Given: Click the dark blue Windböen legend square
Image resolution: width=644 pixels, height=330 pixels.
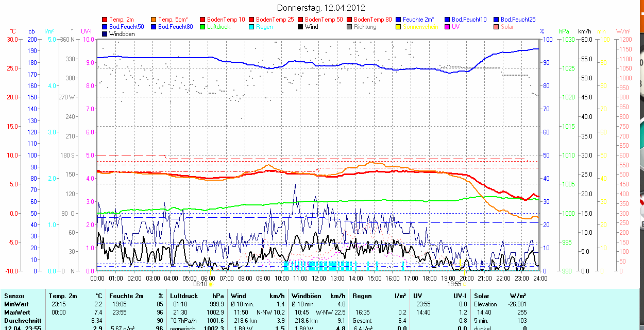Looking at the screenshot, I should click(x=105, y=34).
